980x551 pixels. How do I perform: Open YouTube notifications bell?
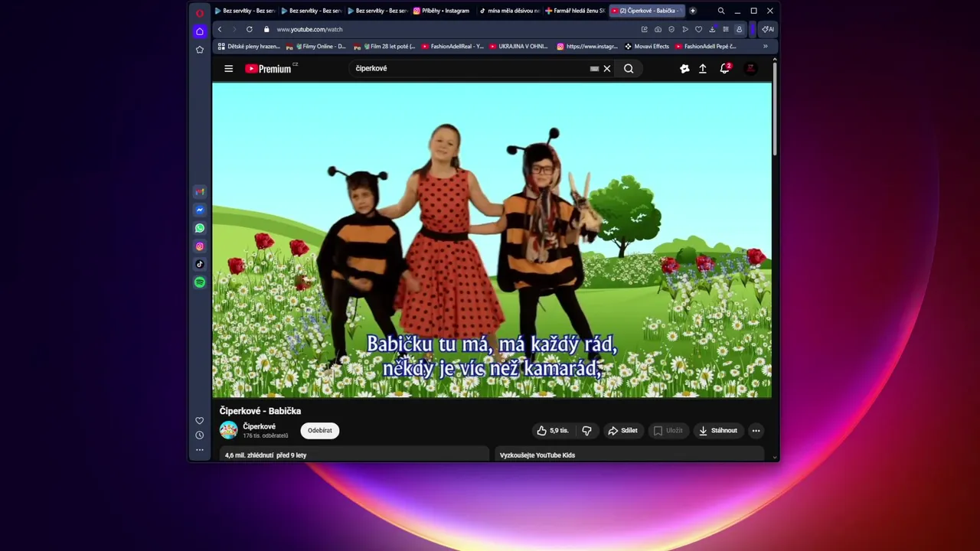click(724, 68)
